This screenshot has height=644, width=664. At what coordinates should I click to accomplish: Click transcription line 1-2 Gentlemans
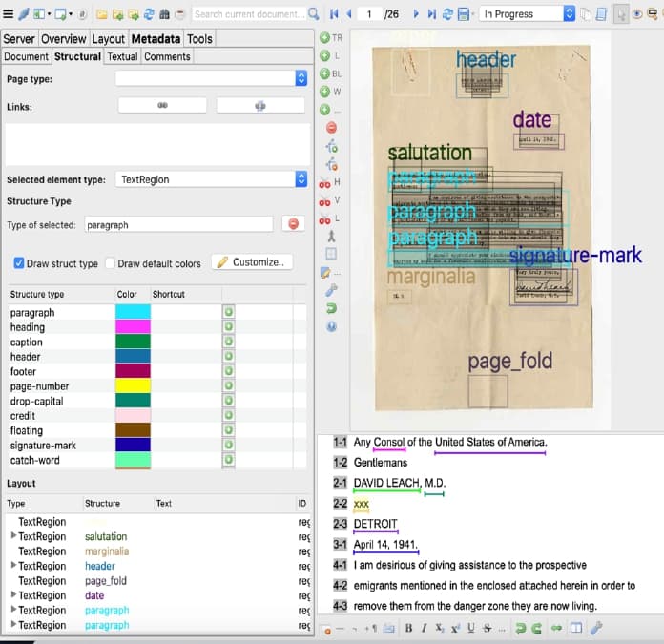click(381, 463)
